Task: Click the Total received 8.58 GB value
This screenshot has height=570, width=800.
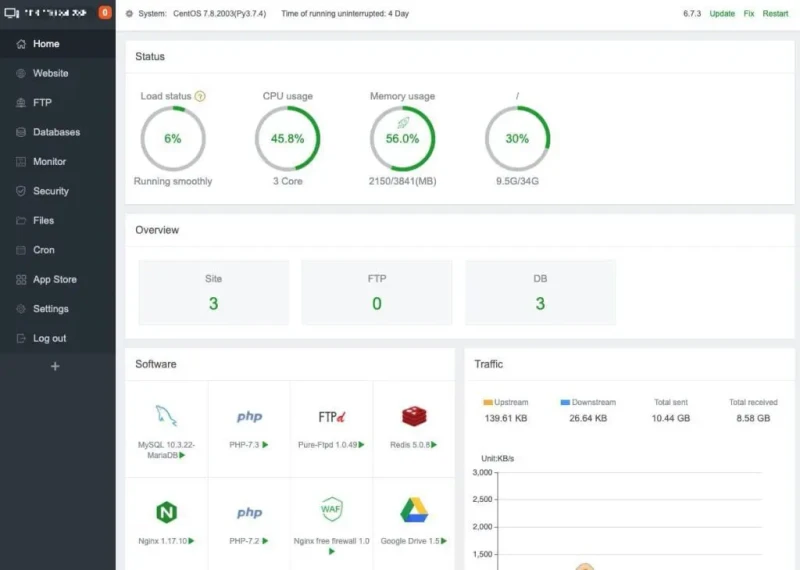Action: (753, 418)
